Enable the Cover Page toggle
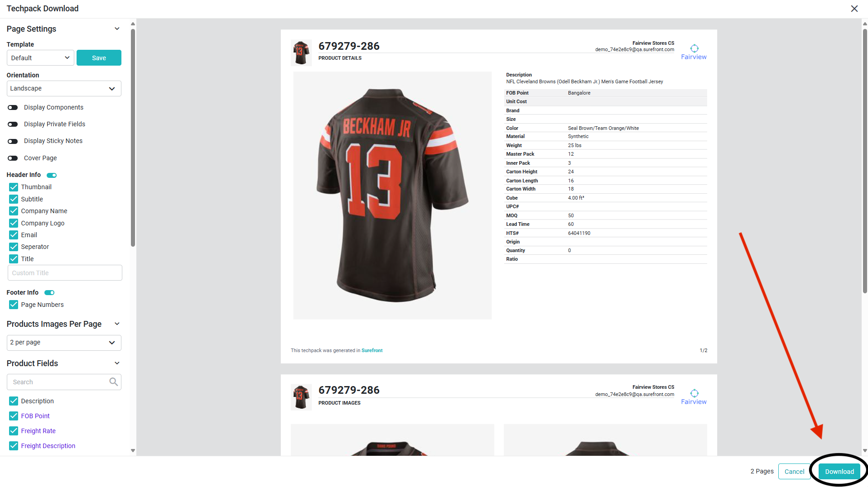 pos(13,158)
